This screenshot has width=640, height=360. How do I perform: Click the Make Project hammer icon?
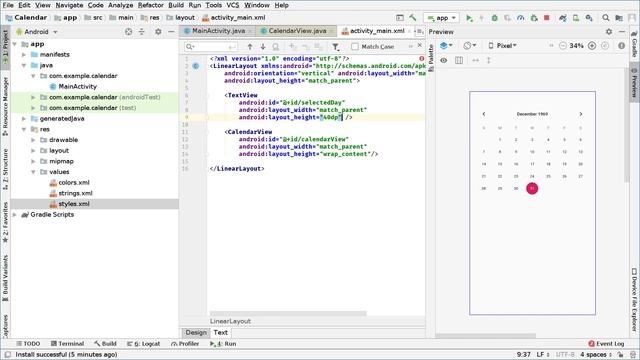[x=413, y=18]
